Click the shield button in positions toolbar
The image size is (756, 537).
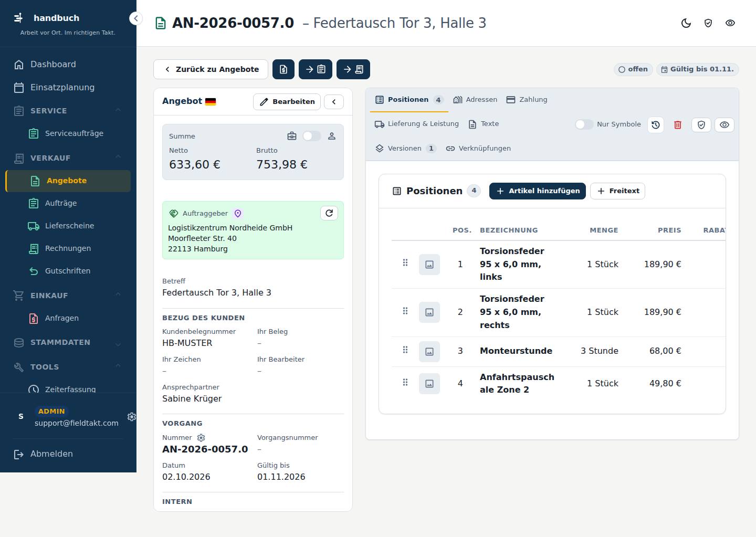[x=701, y=125]
